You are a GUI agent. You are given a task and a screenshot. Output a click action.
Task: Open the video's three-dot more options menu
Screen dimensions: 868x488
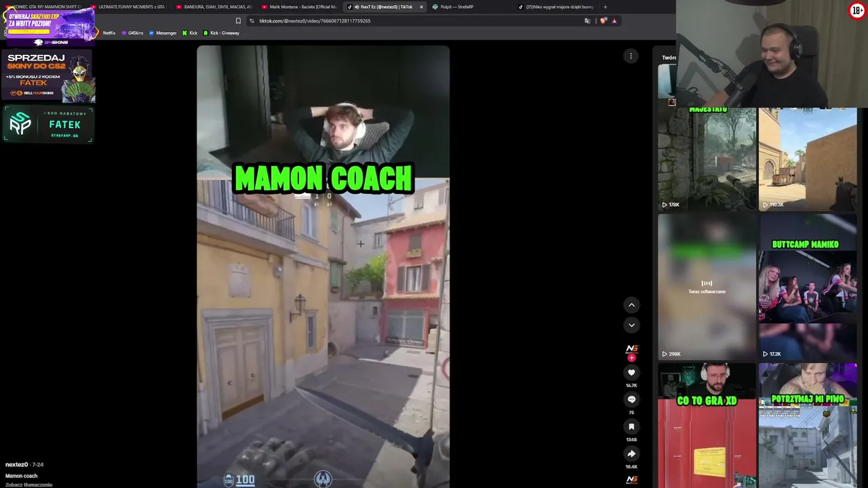tap(631, 56)
